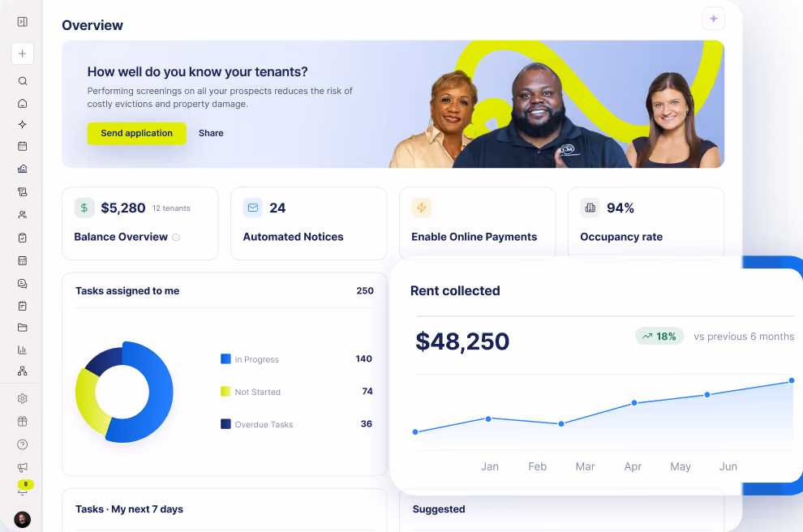Click the Suggested section heading

coord(439,509)
